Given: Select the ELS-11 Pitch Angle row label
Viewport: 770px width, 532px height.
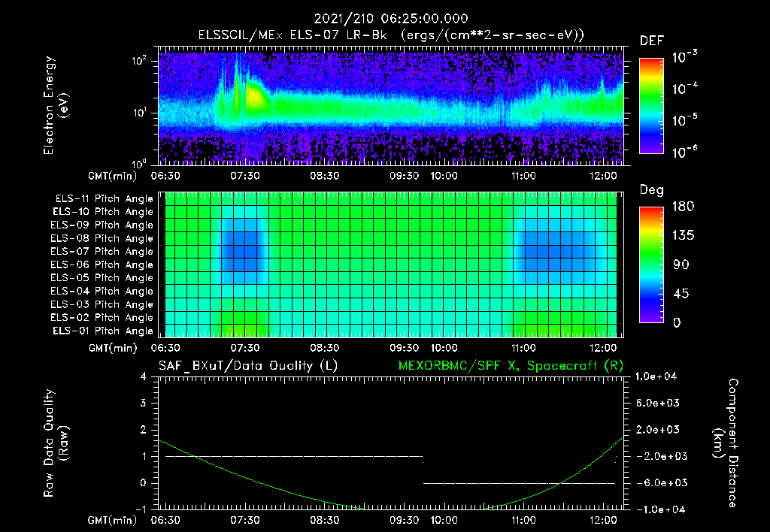Looking at the screenshot, I should (x=104, y=199).
